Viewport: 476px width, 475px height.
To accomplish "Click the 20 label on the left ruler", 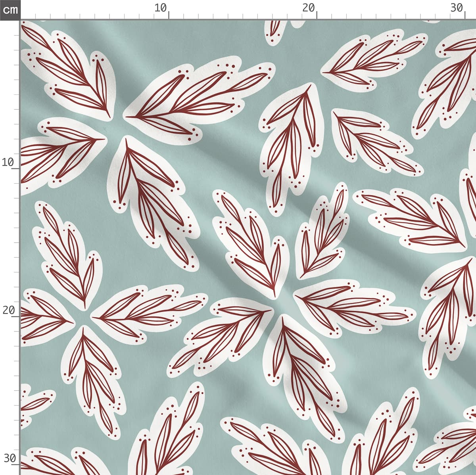I will (8, 310).
